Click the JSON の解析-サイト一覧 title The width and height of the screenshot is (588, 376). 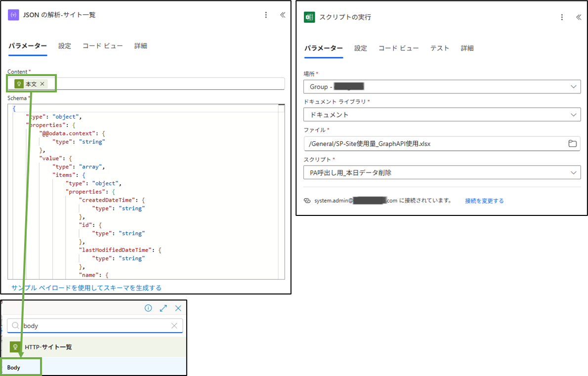(59, 15)
